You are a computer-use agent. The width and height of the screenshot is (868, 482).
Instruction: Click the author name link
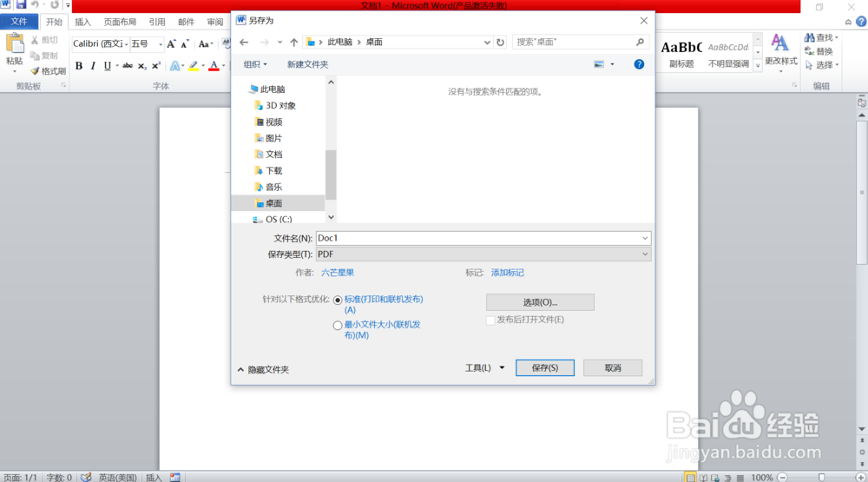click(x=338, y=273)
